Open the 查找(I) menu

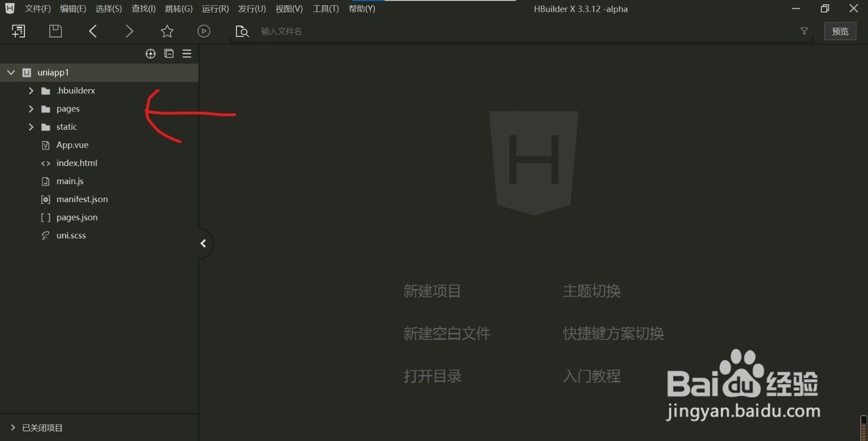point(143,9)
